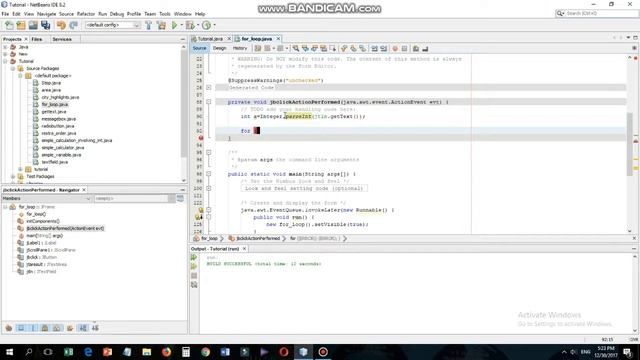Viewport: 640px width, 360px height.
Task: Open Microsoft Excel from the taskbar
Action: (68, 352)
